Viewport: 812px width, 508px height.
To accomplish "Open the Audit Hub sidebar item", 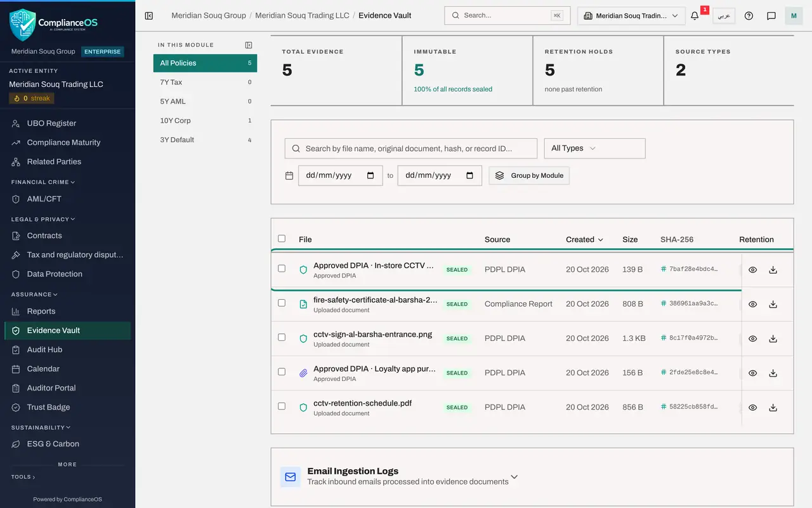I will [x=67, y=350].
